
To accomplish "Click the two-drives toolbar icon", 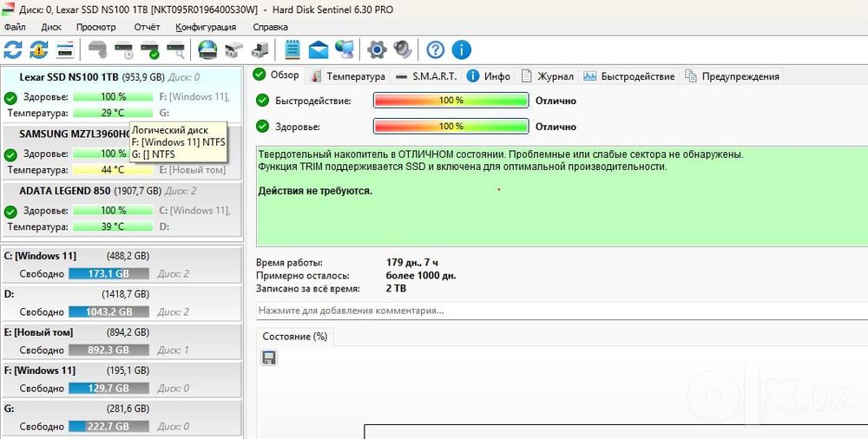I will pyautogui.click(x=233, y=49).
